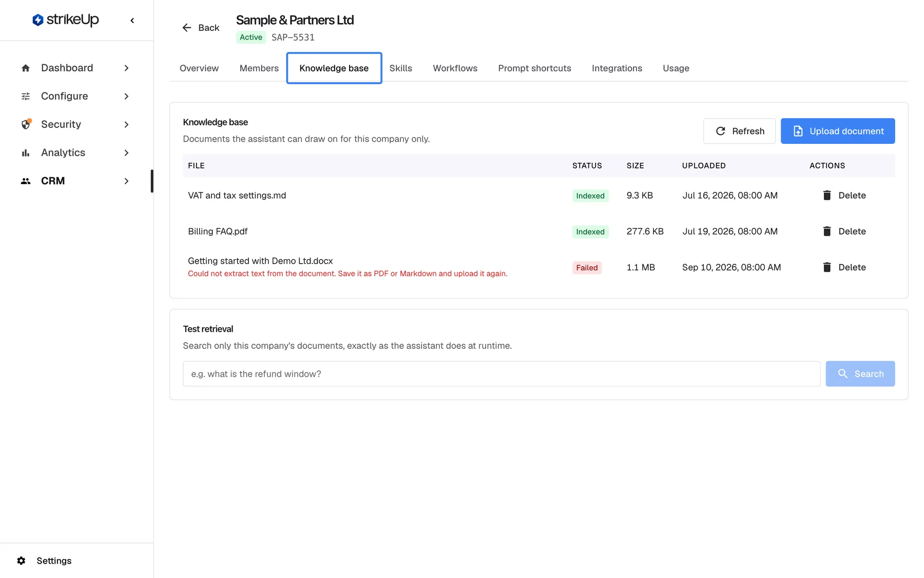Refresh the knowledge base list
The width and height of the screenshot is (924, 578).
pos(739,131)
